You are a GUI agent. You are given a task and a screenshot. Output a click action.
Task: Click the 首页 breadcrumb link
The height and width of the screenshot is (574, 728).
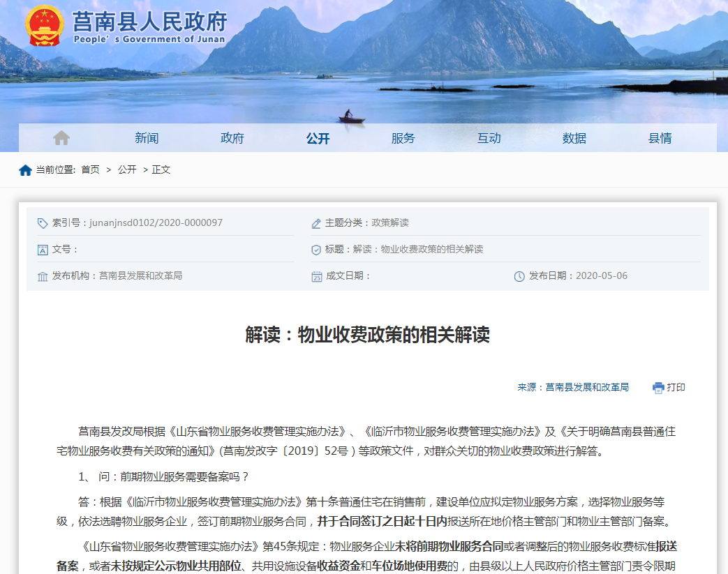[x=90, y=169]
